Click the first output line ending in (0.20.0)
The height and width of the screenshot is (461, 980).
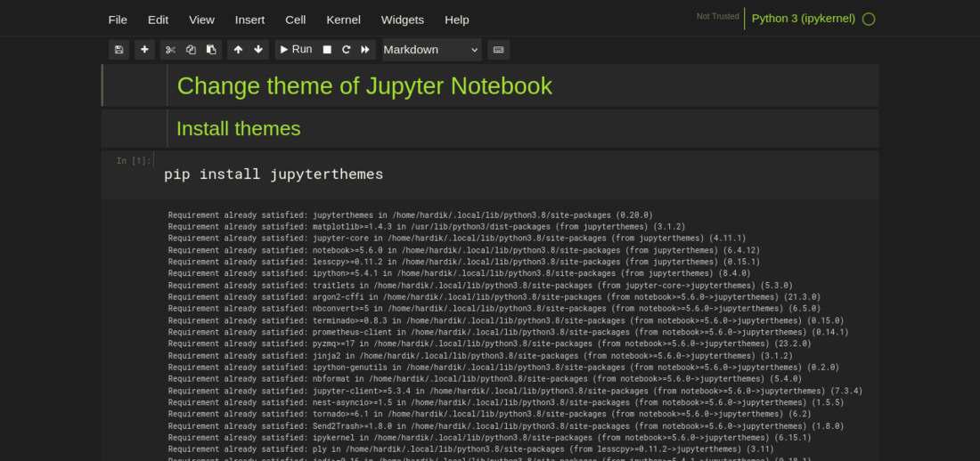coord(410,214)
